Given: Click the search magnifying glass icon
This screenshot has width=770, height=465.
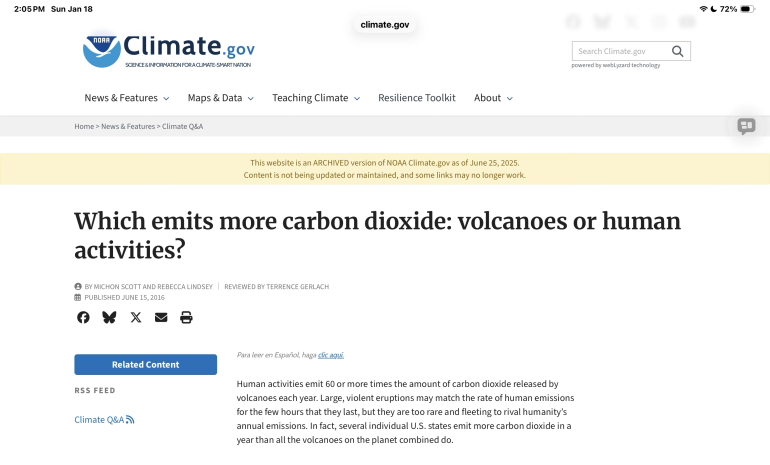Looking at the screenshot, I should click(x=678, y=51).
